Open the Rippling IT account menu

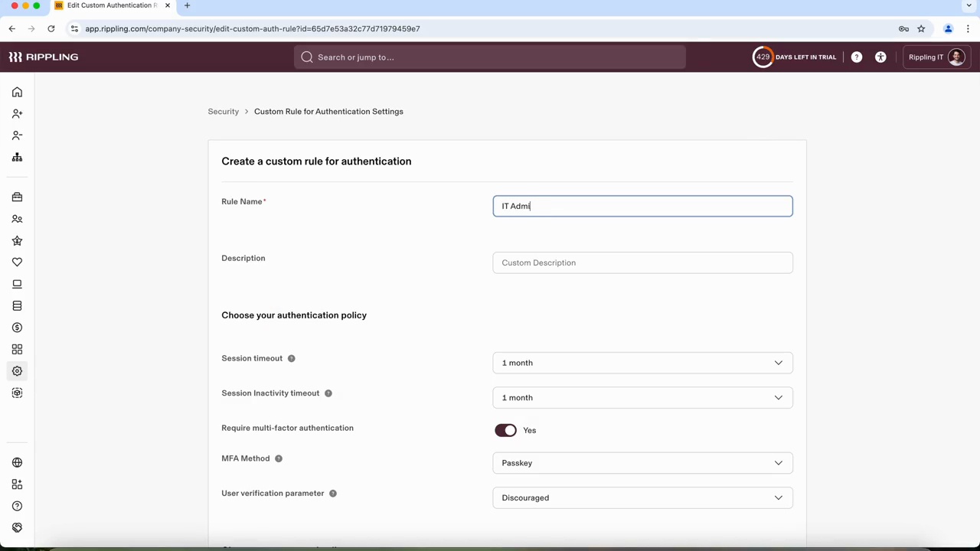click(x=936, y=57)
